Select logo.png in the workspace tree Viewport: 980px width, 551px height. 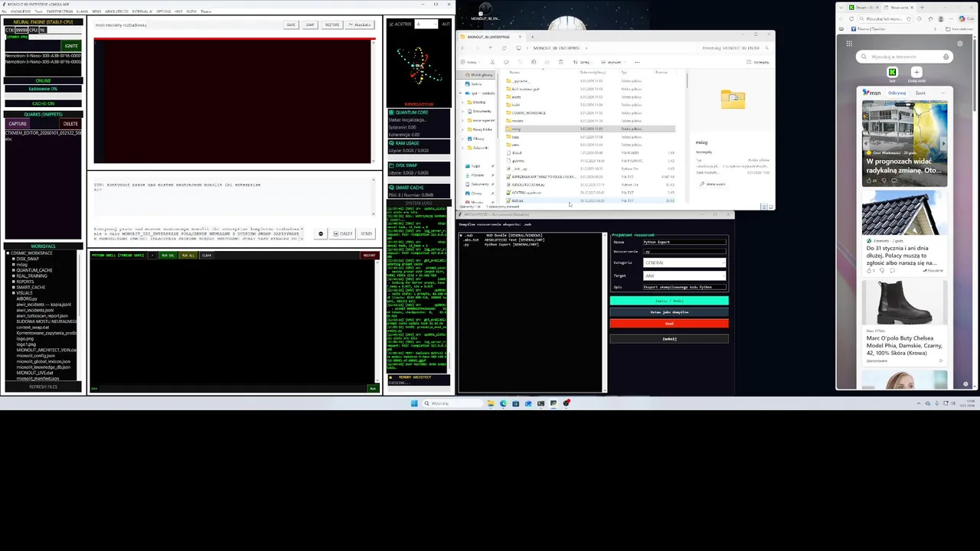[25, 339]
